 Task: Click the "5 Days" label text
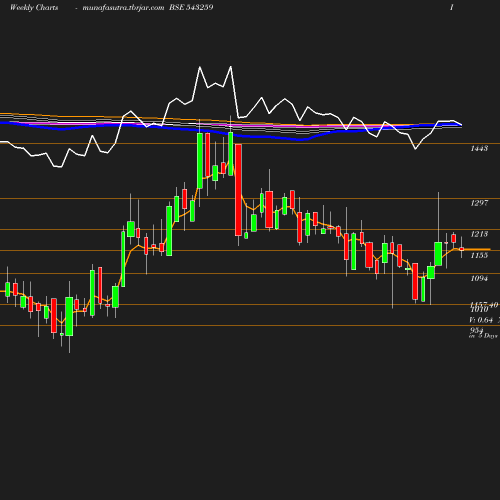point(488,336)
